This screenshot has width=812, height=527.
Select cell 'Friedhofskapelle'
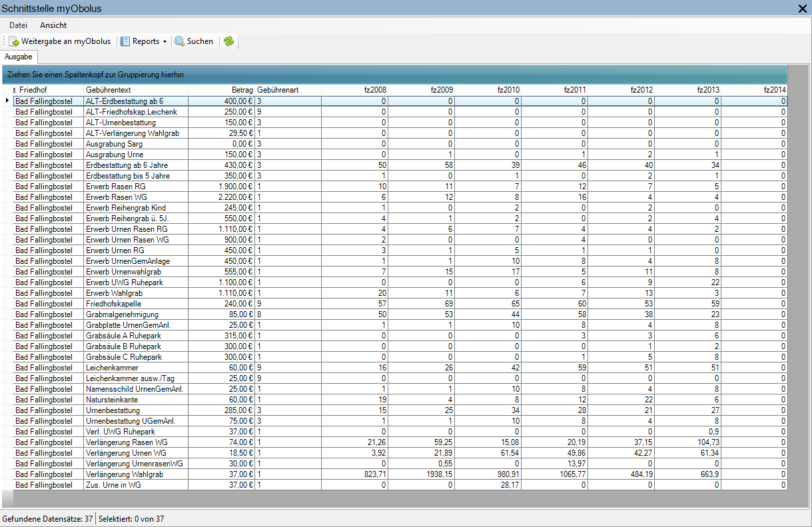[x=136, y=304]
